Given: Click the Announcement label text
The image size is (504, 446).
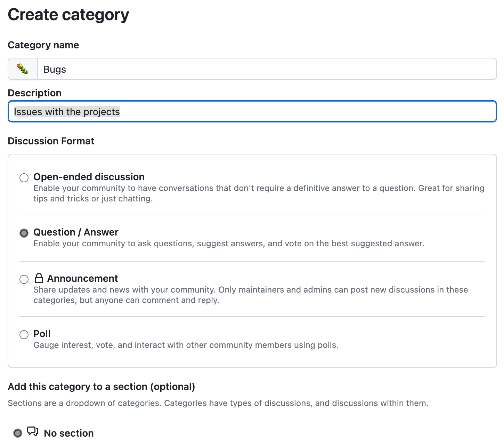Looking at the screenshot, I should click(x=83, y=278).
